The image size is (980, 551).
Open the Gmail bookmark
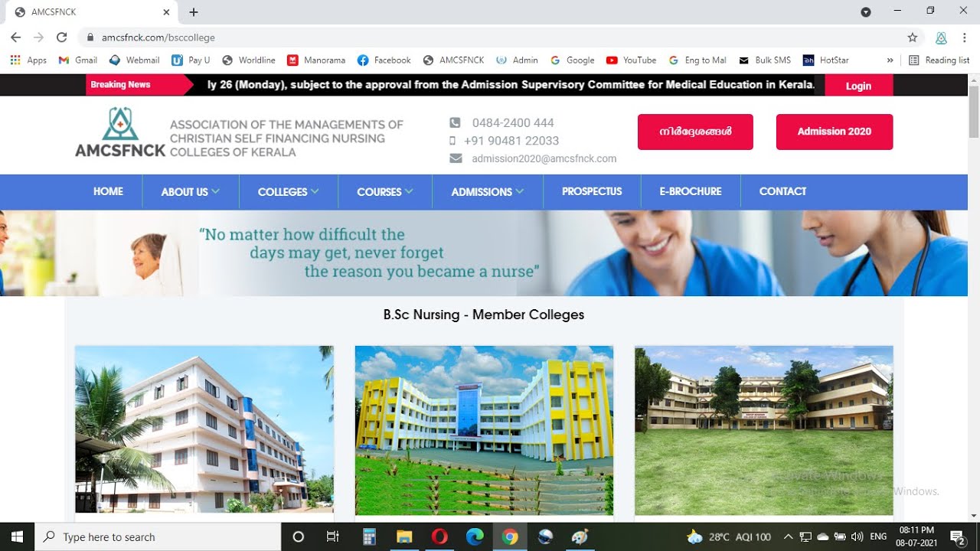[x=78, y=60]
